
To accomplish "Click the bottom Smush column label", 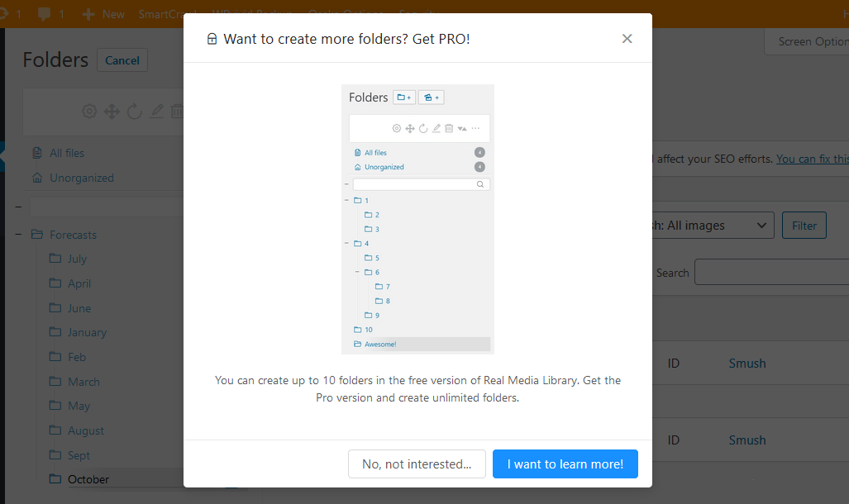I will (747, 440).
